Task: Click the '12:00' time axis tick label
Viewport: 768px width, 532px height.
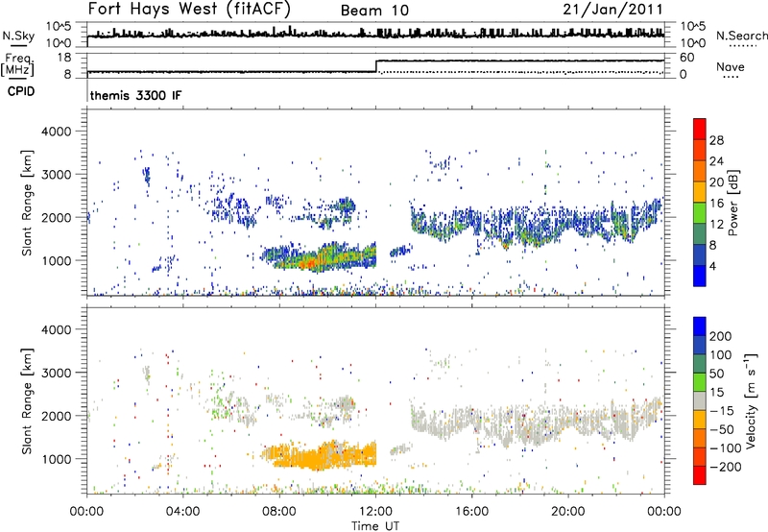Action: click(375, 512)
